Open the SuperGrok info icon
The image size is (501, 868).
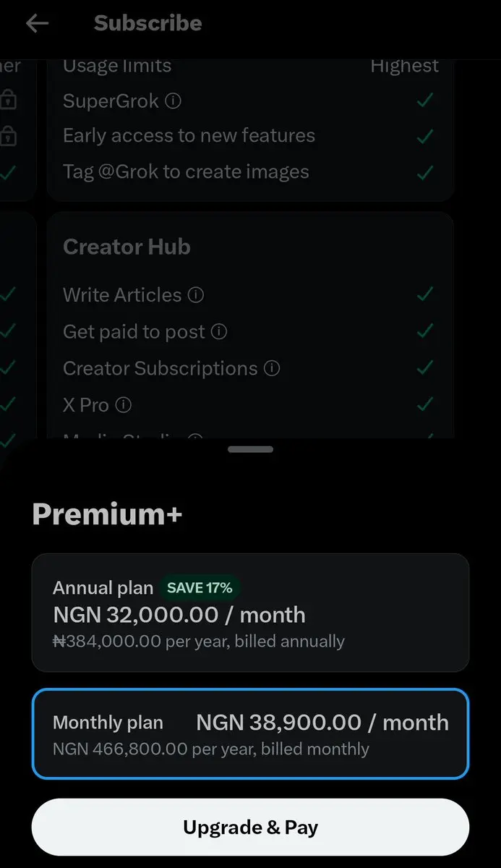point(173,101)
